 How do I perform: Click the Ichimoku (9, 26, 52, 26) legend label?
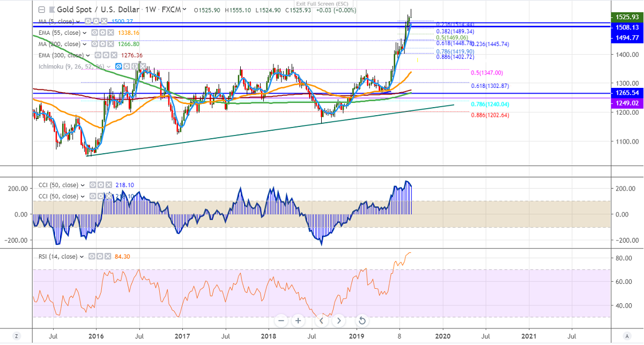tap(71, 66)
